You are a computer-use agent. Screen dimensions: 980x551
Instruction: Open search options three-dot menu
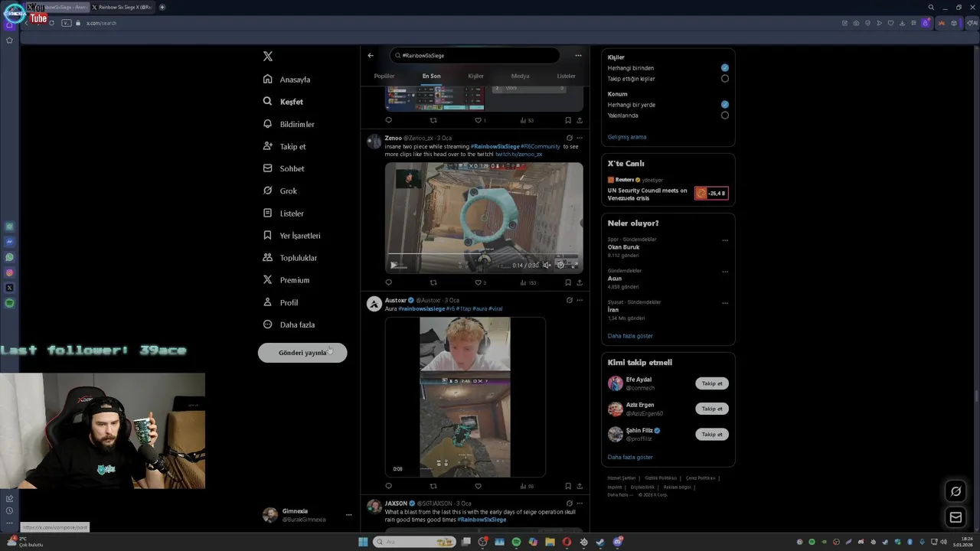[578, 55]
